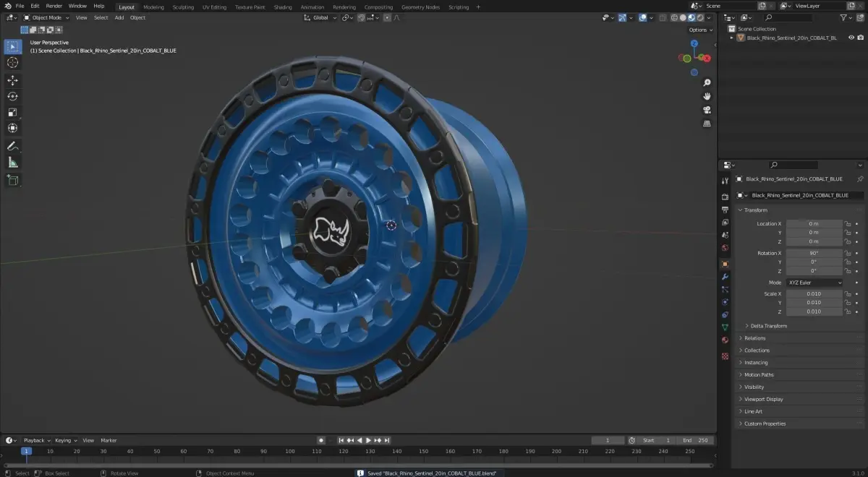
Task: Choose the Move tool
Action: click(12, 80)
